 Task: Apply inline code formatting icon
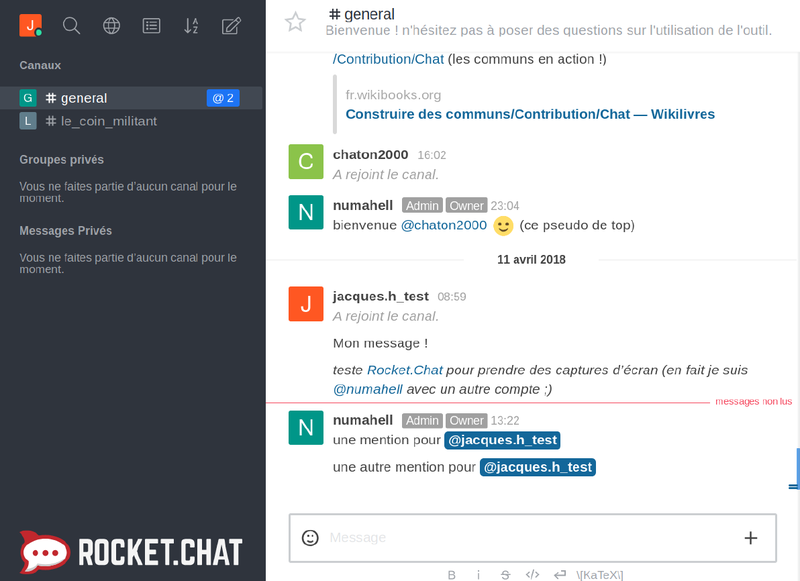tap(533, 575)
